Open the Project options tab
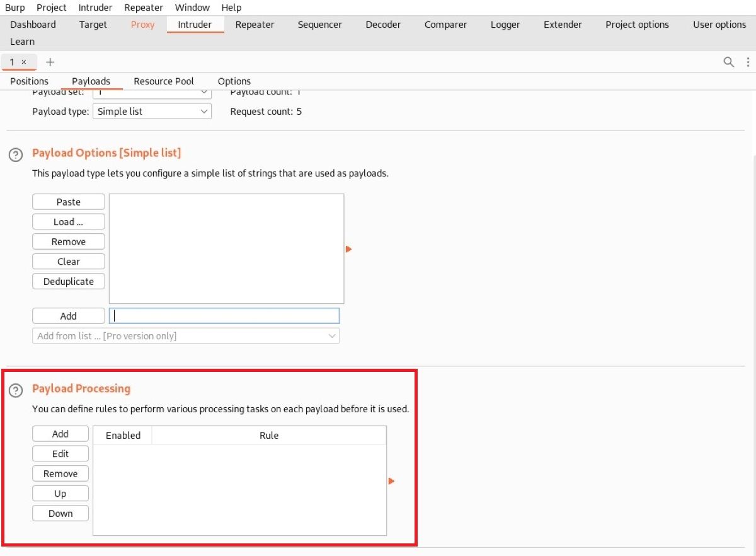The image size is (756, 556). (637, 25)
